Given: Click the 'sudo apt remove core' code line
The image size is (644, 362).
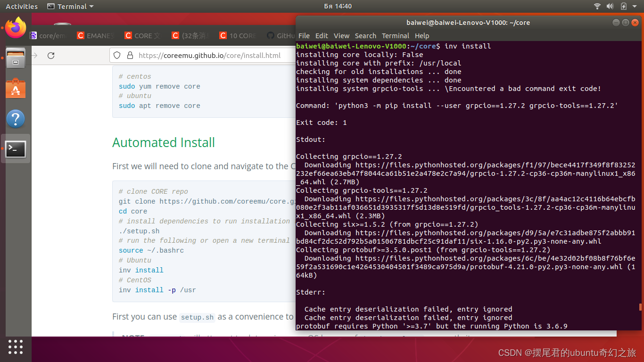Looking at the screenshot, I should [x=159, y=106].
